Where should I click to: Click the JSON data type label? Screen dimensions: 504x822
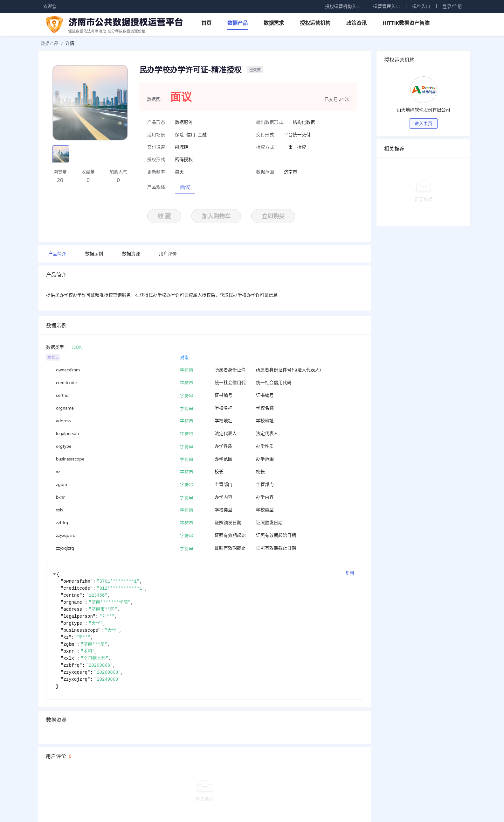click(x=77, y=347)
